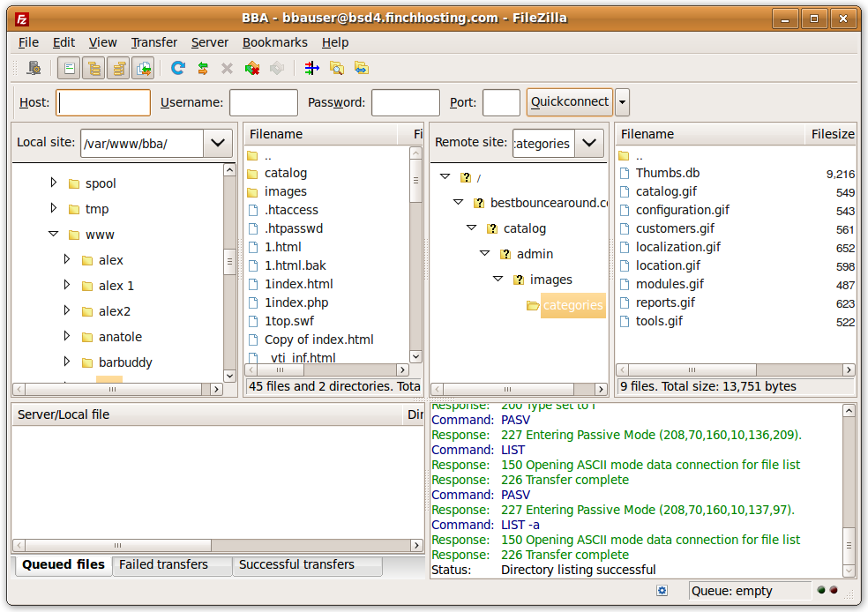Click the message log vertical scrollbar down arrow

[849, 570]
